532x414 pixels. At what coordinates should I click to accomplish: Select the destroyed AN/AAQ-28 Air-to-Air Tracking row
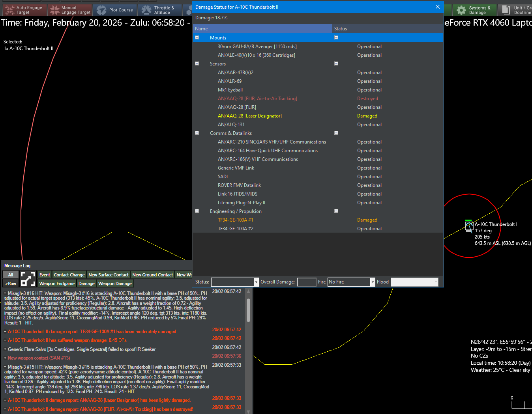pyautogui.click(x=318, y=99)
